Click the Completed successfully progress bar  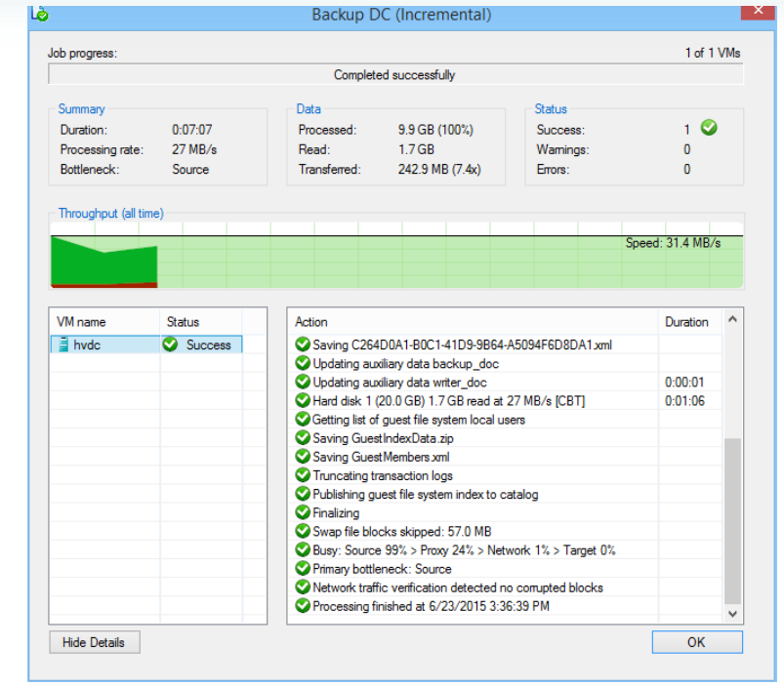pos(395,75)
